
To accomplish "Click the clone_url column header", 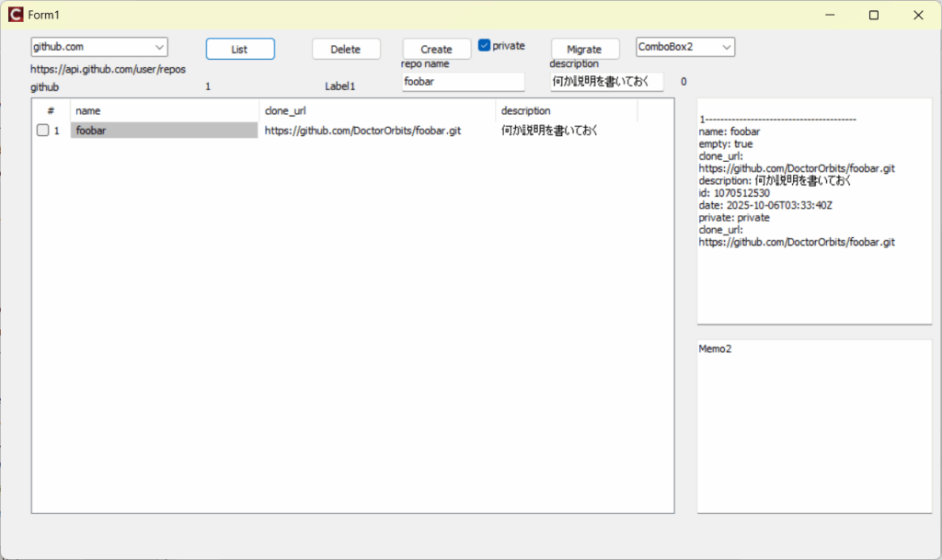I will pos(377,110).
